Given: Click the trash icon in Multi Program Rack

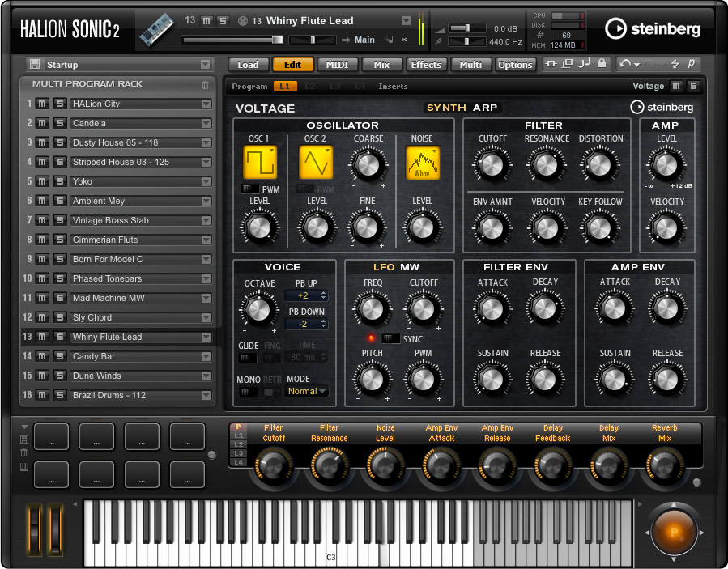Looking at the screenshot, I should (x=205, y=84).
